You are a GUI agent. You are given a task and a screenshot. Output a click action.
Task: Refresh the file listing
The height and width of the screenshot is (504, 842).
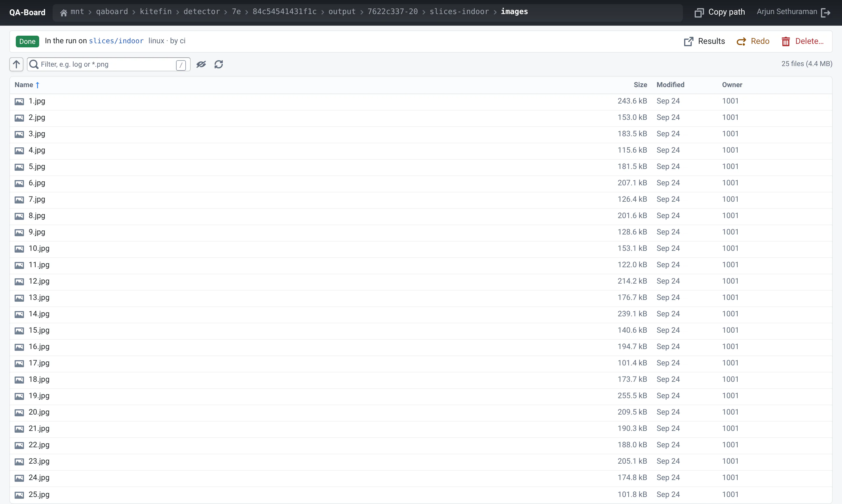[x=219, y=64]
